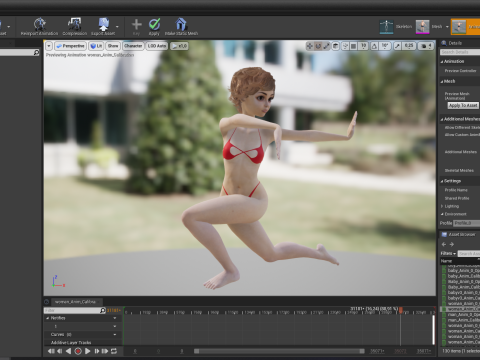Viewport: 480px width, 360px height.
Task: Click the Name column header in Asset Browser
Action: point(460,261)
